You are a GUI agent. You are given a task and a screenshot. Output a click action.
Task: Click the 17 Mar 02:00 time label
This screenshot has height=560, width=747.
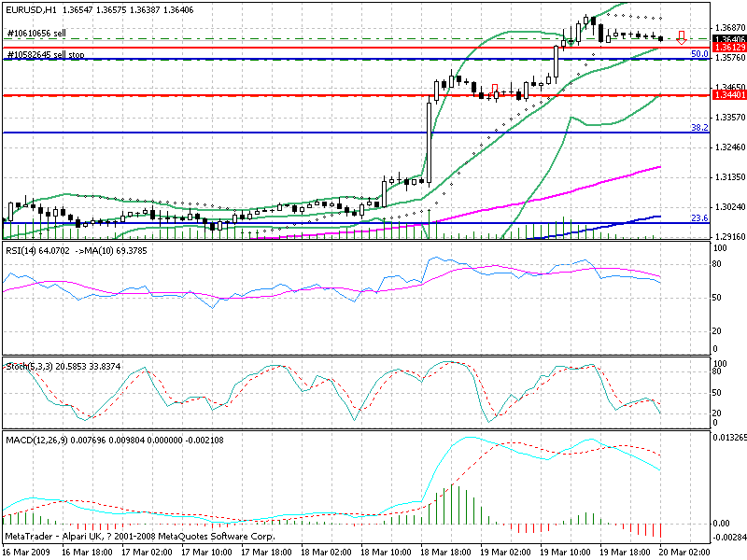148,553
